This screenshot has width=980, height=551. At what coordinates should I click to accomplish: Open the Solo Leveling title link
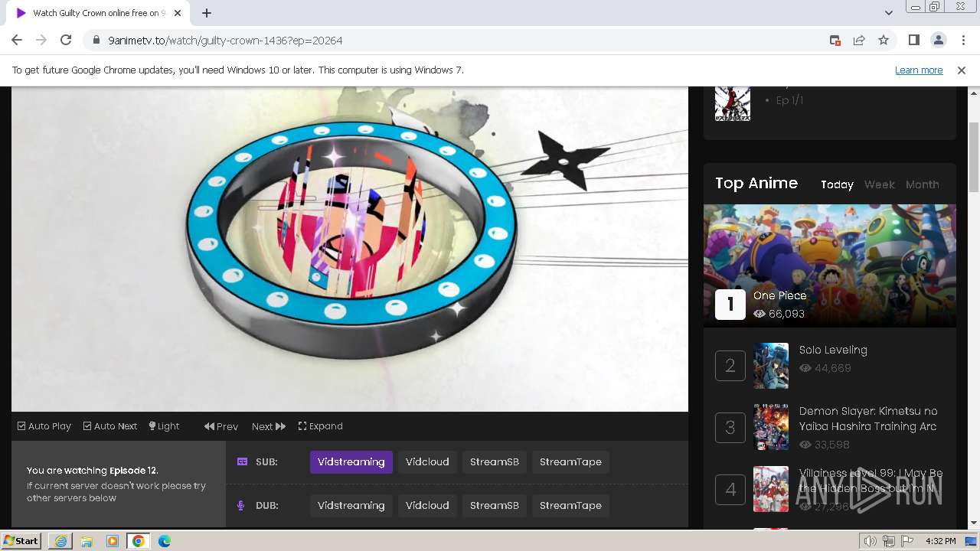(x=833, y=350)
